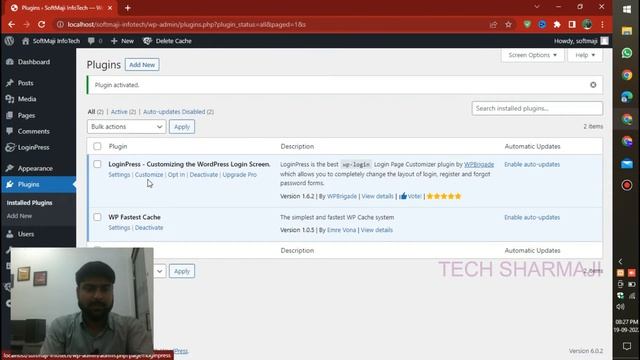This screenshot has height=360, width=640.
Task: Open Emre Vona author link
Action: [342, 230]
